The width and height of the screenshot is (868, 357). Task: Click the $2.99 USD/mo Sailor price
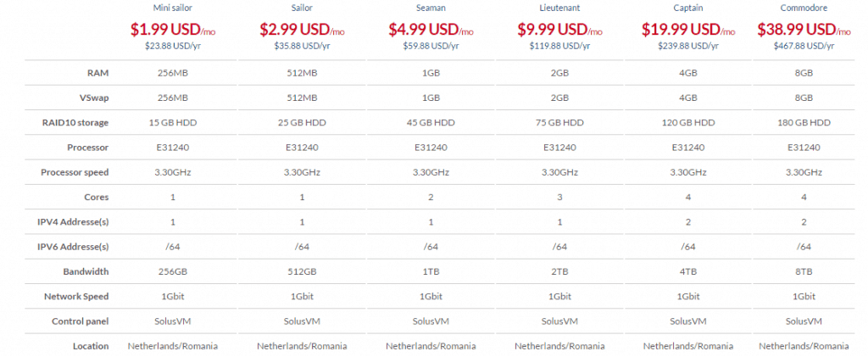coord(302,30)
